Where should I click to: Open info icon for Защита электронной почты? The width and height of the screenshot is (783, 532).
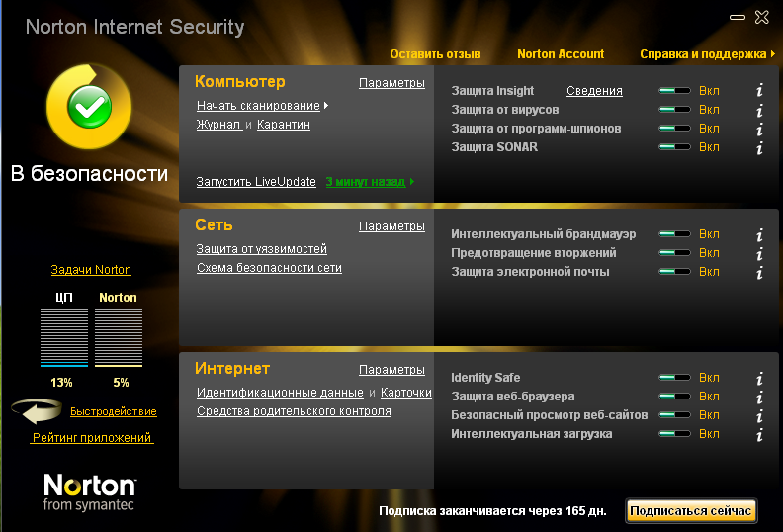(759, 272)
